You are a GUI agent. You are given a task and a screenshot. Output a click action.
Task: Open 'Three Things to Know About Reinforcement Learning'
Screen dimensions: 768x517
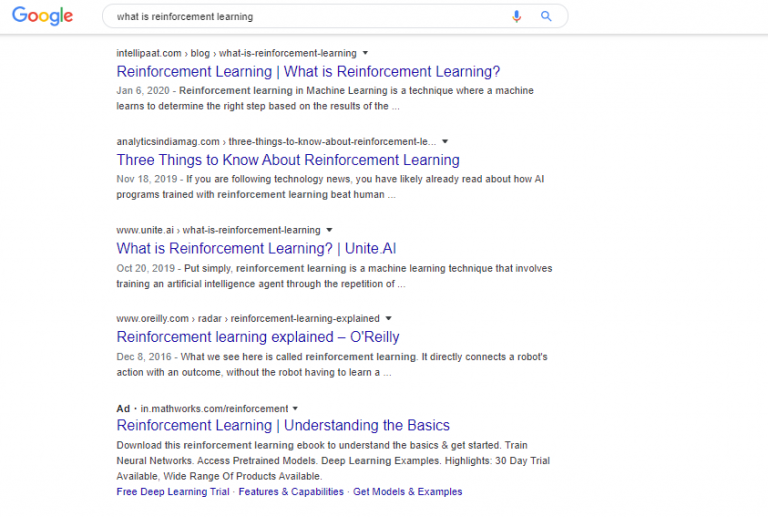click(x=288, y=160)
